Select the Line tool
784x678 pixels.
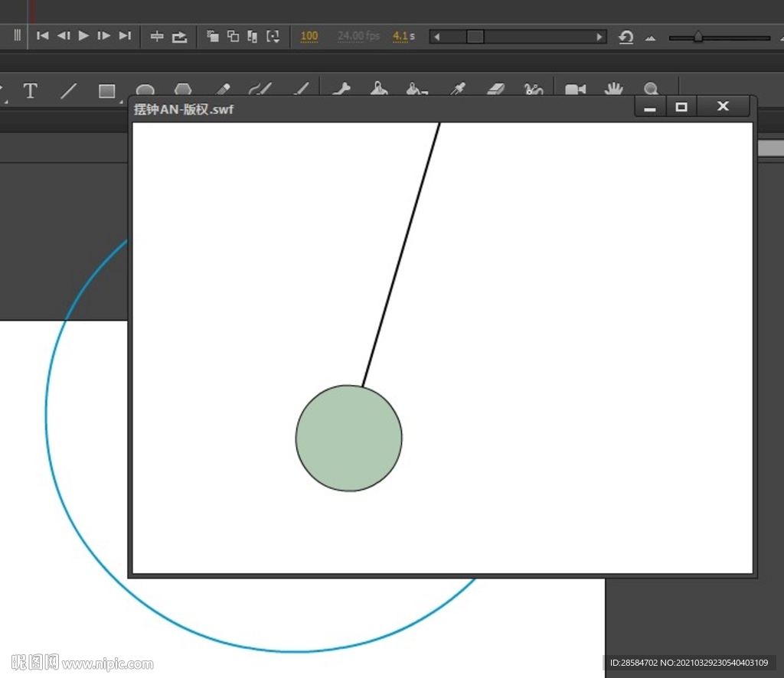(69, 91)
